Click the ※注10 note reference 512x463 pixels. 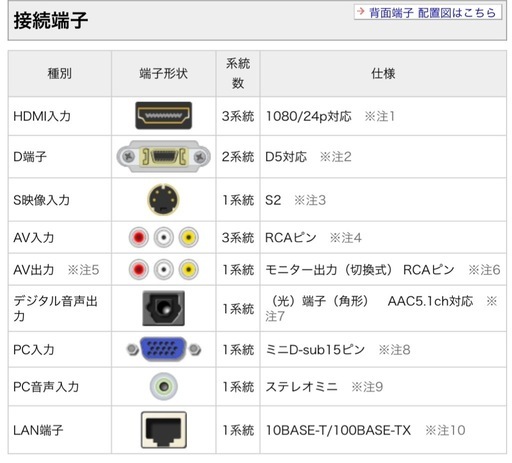445,430
